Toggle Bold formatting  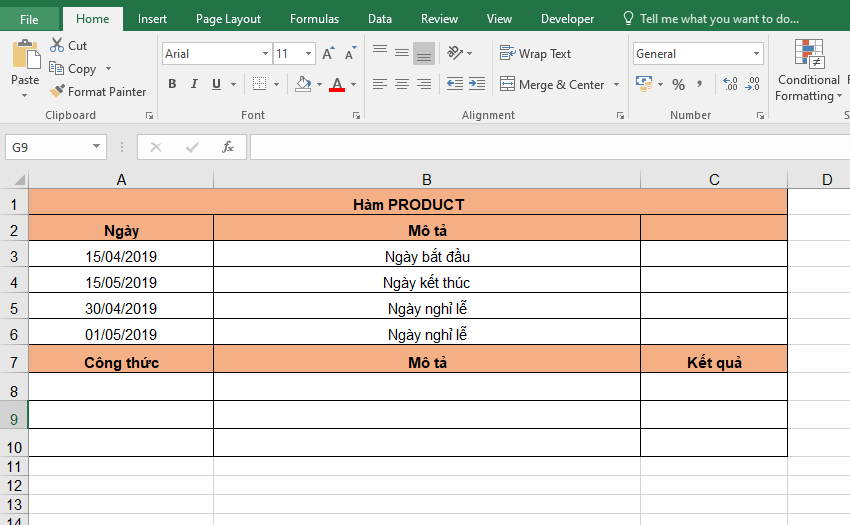tap(172, 85)
